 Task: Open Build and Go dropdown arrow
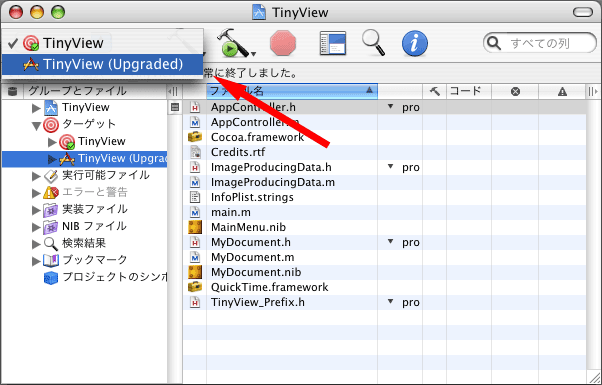(x=253, y=54)
